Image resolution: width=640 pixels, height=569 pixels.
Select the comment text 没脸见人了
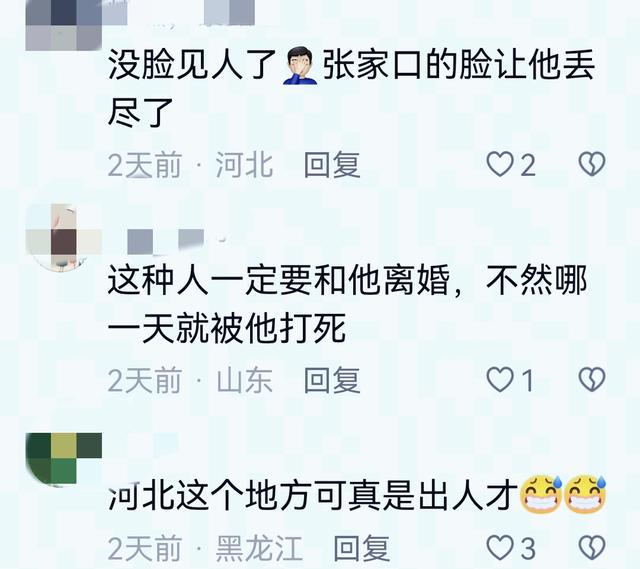tap(192, 66)
